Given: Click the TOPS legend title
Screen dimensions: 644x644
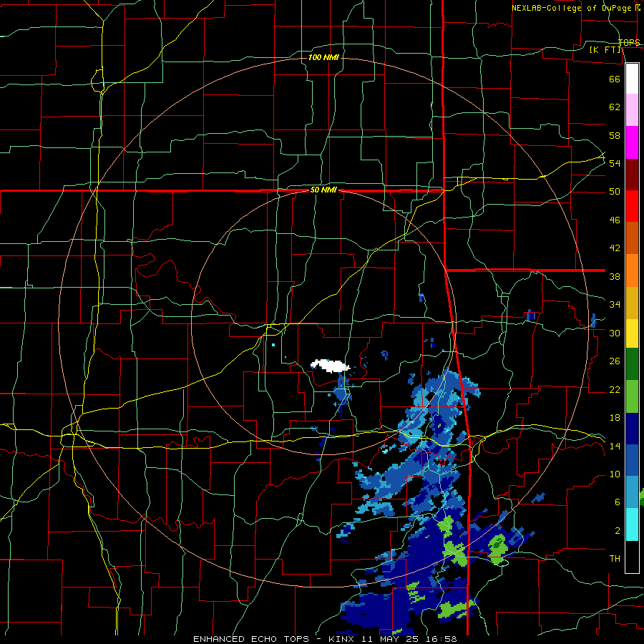Looking at the screenshot, I should 629,42.
